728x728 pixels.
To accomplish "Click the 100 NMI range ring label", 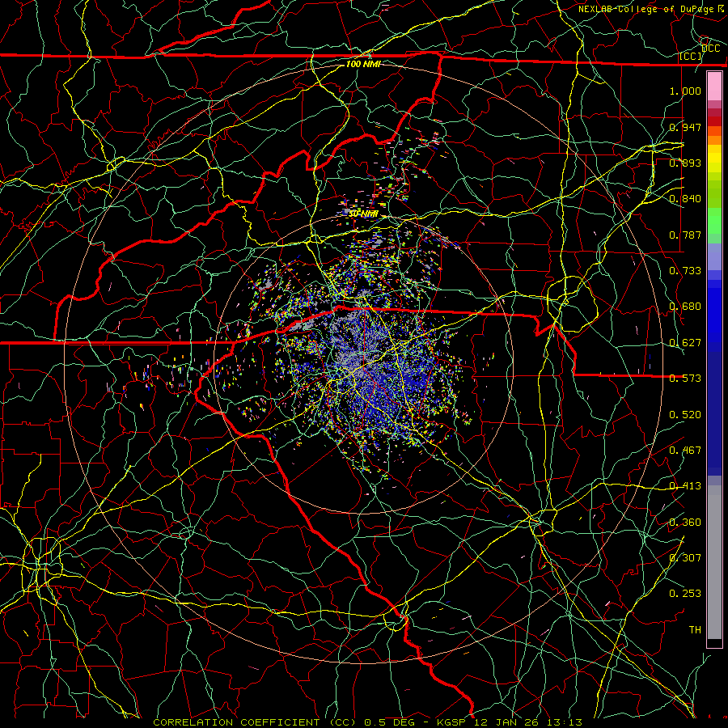I will coord(363,64).
